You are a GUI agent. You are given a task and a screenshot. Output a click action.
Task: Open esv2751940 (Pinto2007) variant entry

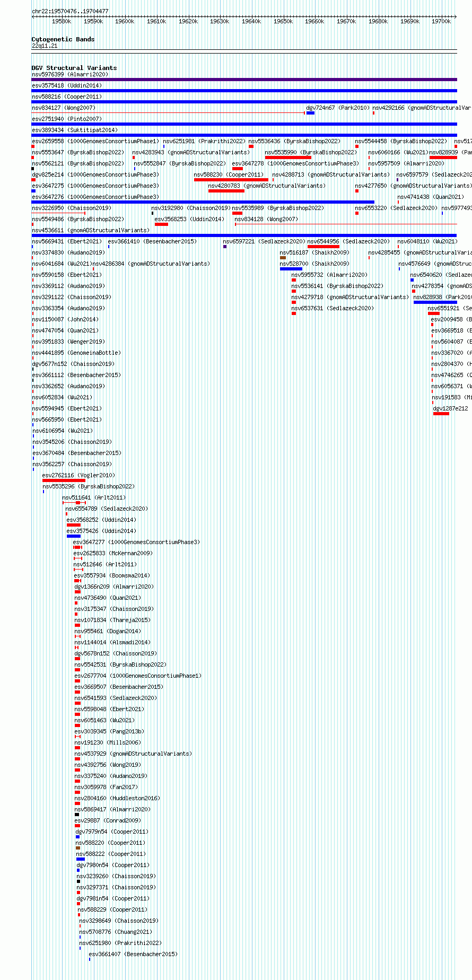[x=67, y=119]
